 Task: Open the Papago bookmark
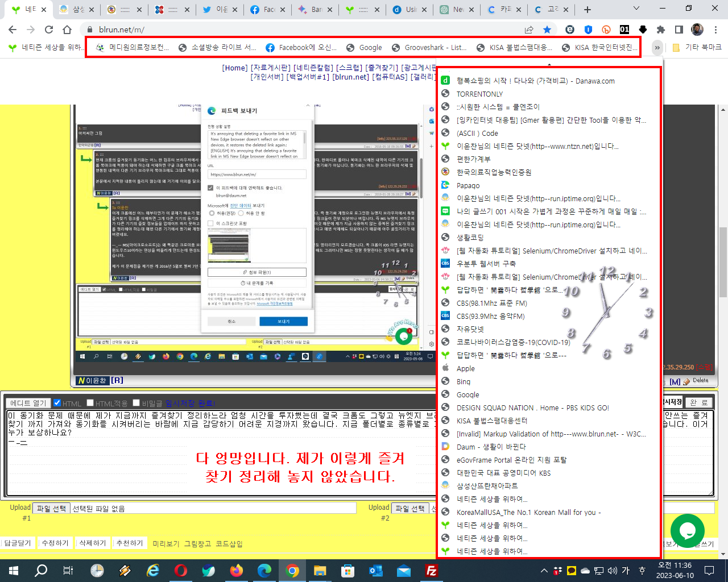(x=468, y=185)
